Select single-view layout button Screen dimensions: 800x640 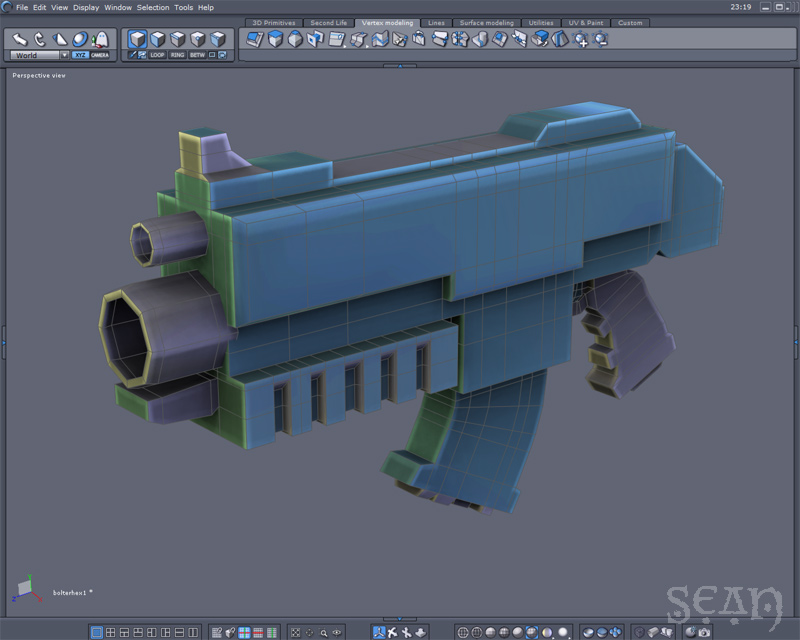[x=96, y=633]
